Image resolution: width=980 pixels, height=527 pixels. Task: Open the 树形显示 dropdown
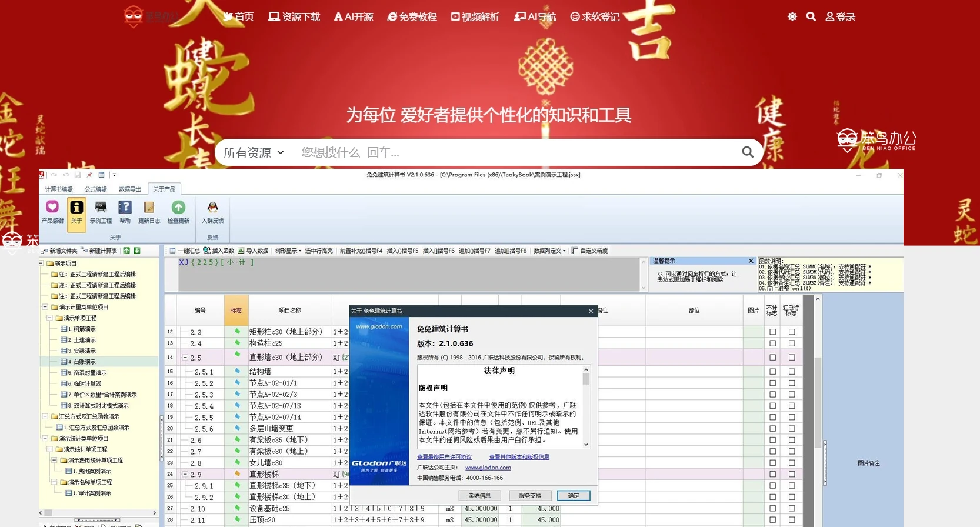point(288,251)
